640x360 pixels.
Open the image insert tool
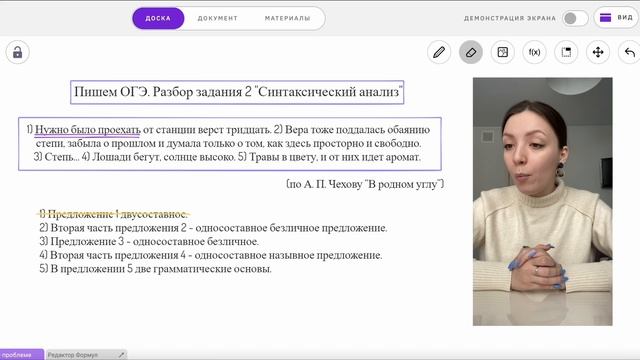(x=502, y=52)
